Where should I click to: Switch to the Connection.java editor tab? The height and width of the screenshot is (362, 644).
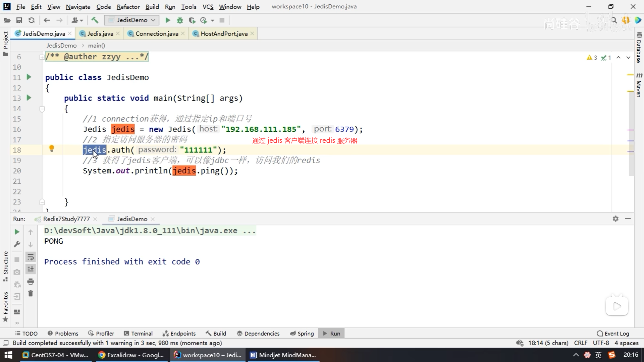(157, 34)
